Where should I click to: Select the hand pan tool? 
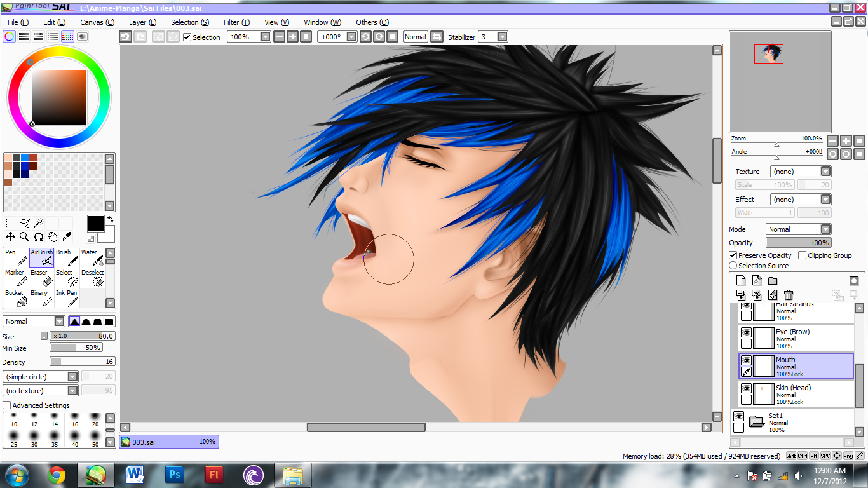pyautogui.click(x=52, y=237)
